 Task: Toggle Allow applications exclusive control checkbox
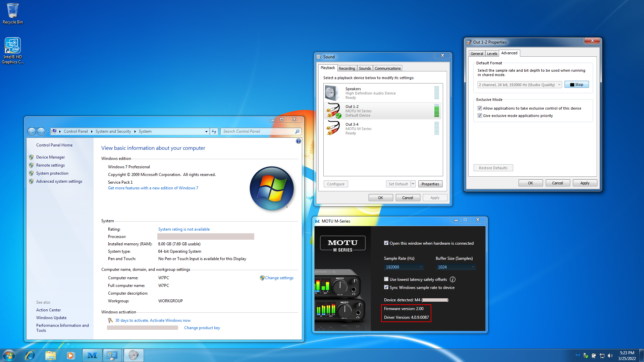click(x=480, y=108)
